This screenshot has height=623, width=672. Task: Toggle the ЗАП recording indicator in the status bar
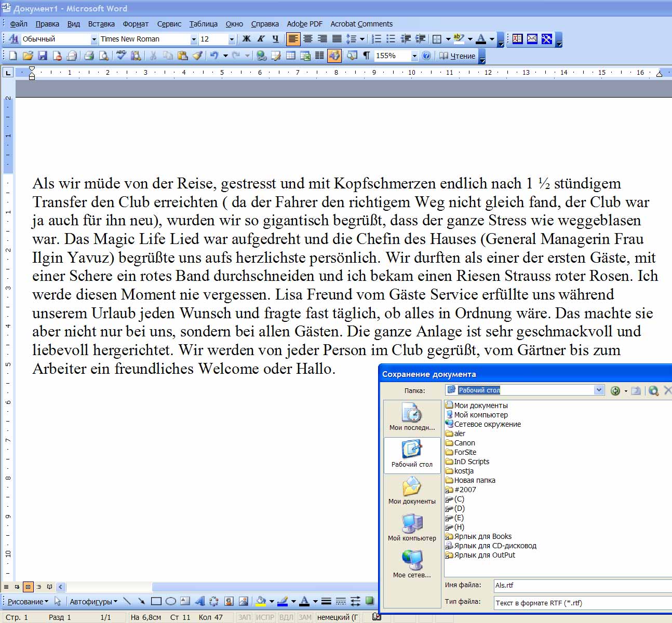tap(244, 617)
